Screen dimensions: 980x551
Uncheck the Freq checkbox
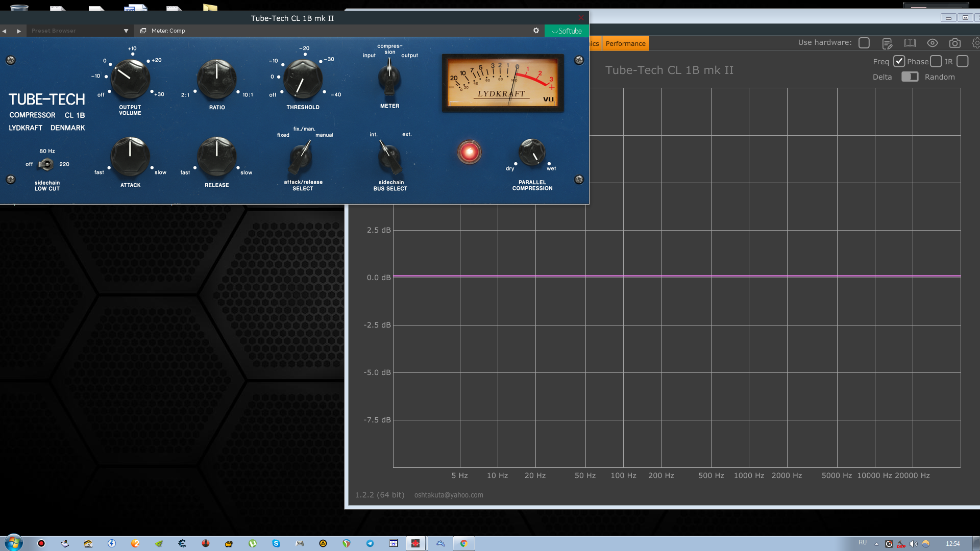(899, 61)
